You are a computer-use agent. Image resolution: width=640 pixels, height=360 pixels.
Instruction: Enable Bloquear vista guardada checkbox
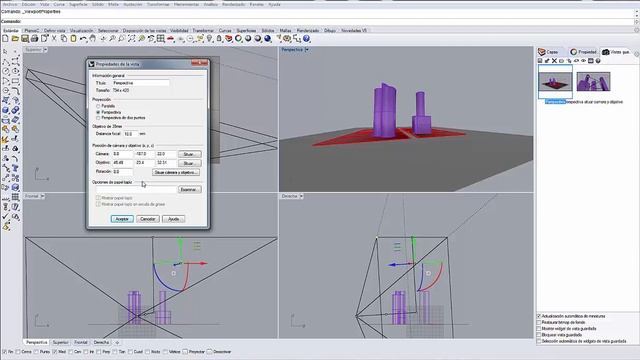tap(539, 335)
